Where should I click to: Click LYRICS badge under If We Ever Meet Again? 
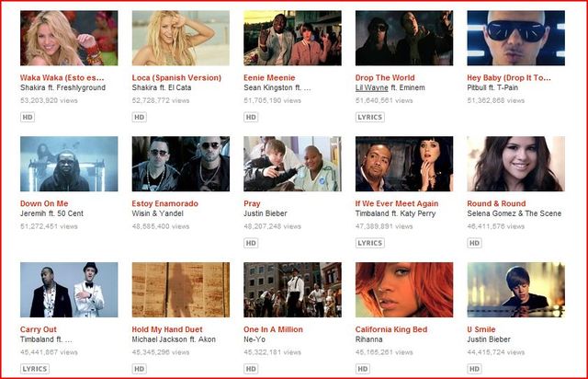pos(369,243)
